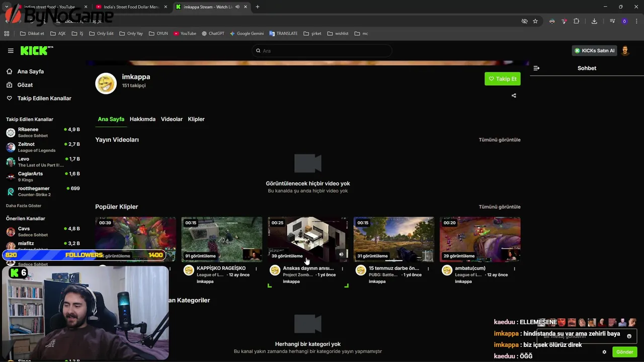This screenshot has width=644, height=362.
Task: Open ChatGPT bookmark
Action: pos(213,34)
